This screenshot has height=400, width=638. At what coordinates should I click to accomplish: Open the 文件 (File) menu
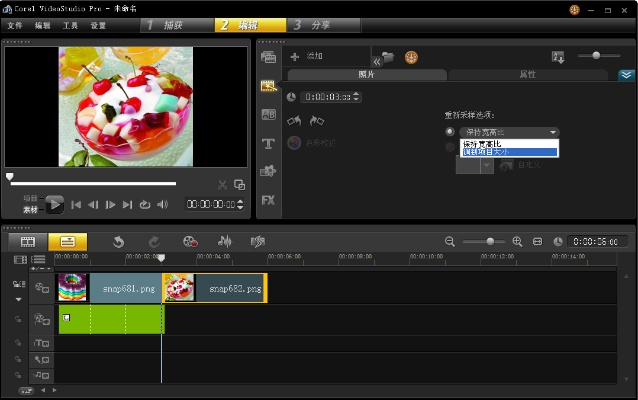click(15, 24)
